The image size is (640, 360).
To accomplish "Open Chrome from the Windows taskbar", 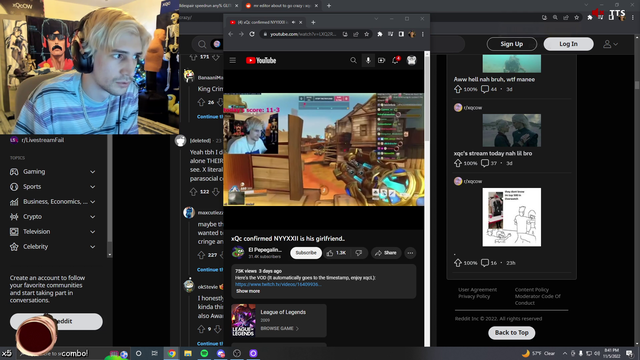I will coord(172,353).
